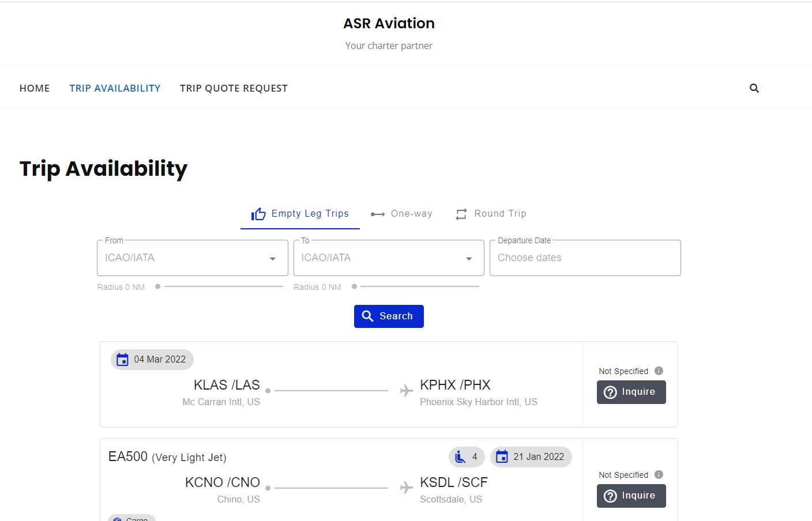The height and width of the screenshot is (521, 812).
Task: Inquire about the KCNO to KSDL trip
Action: (631, 496)
